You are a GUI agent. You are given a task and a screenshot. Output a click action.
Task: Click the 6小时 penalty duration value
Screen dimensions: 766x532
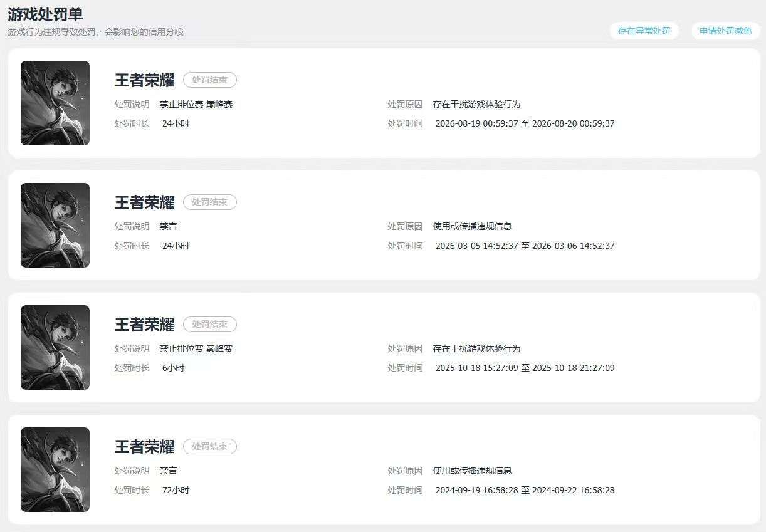pyautogui.click(x=174, y=368)
